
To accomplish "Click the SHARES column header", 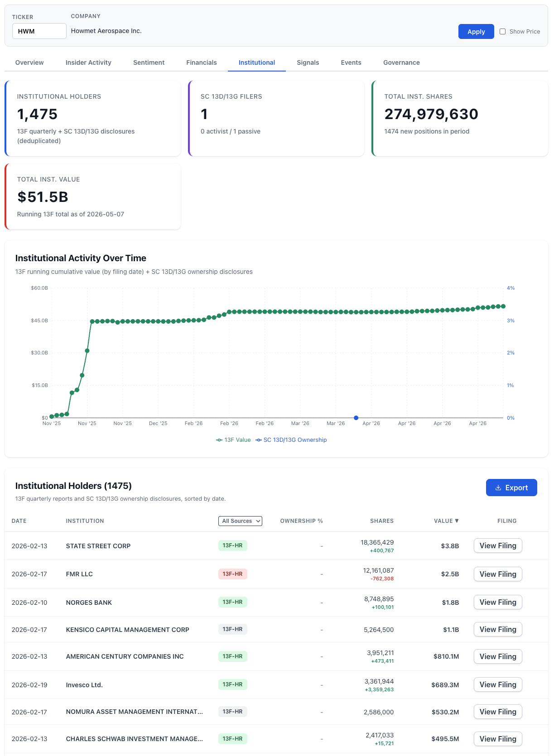I will coord(382,521).
